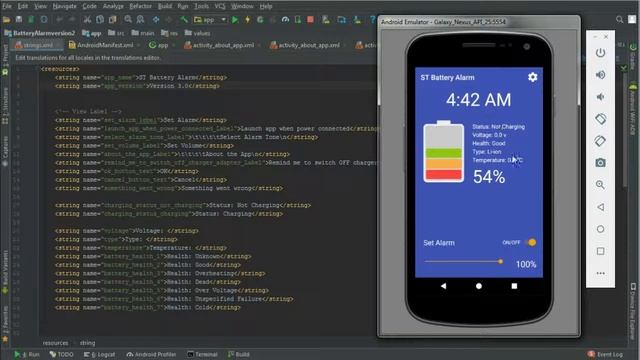Open the File menu
The height and width of the screenshot is (360, 640).
click(7, 6)
